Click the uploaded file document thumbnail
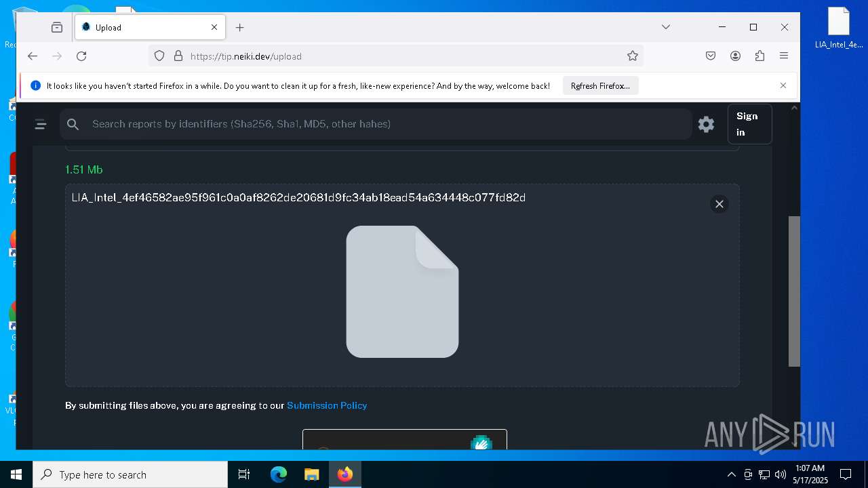The height and width of the screenshot is (488, 868). 402,291
